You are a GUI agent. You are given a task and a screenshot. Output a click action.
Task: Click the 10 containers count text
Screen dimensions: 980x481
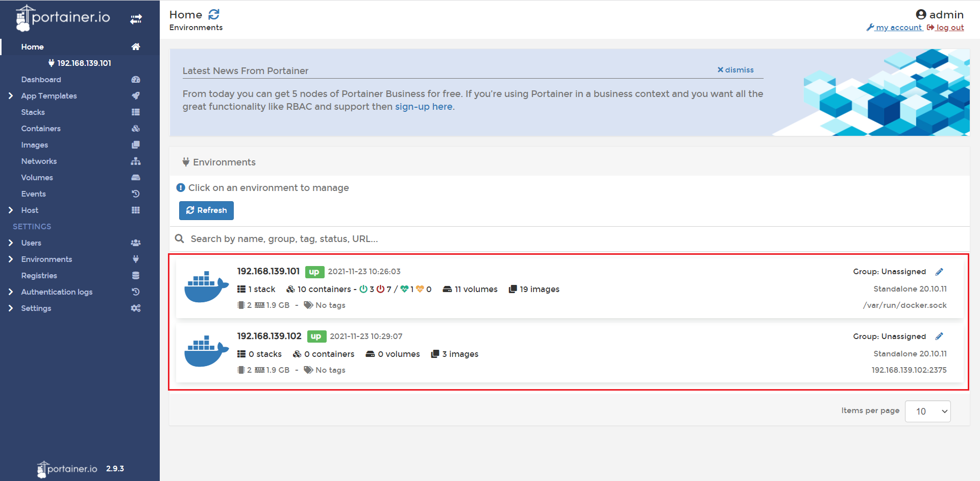point(324,290)
